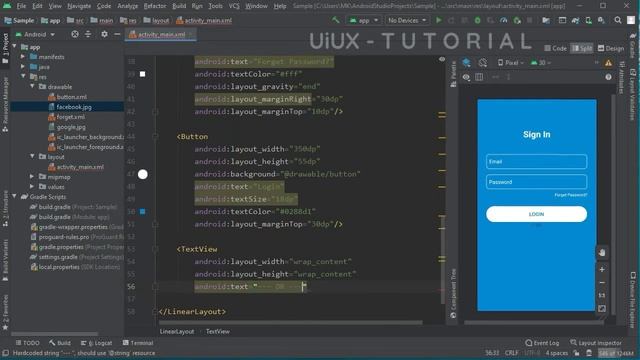This screenshot has width=640, height=360.
Task: Toggle the Component Tree side tab
Action: click(453, 293)
